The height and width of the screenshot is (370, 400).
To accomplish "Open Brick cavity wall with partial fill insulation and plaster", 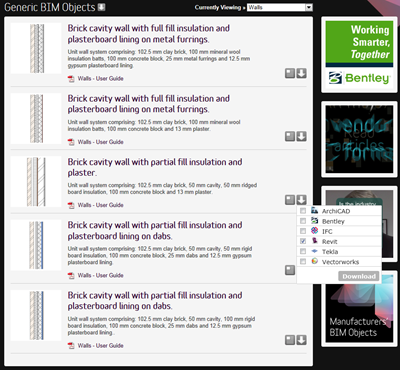I will (x=155, y=167).
